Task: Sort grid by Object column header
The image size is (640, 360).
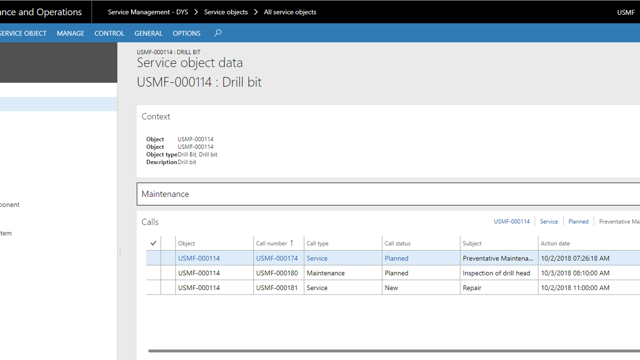Action: tap(186, 243)
